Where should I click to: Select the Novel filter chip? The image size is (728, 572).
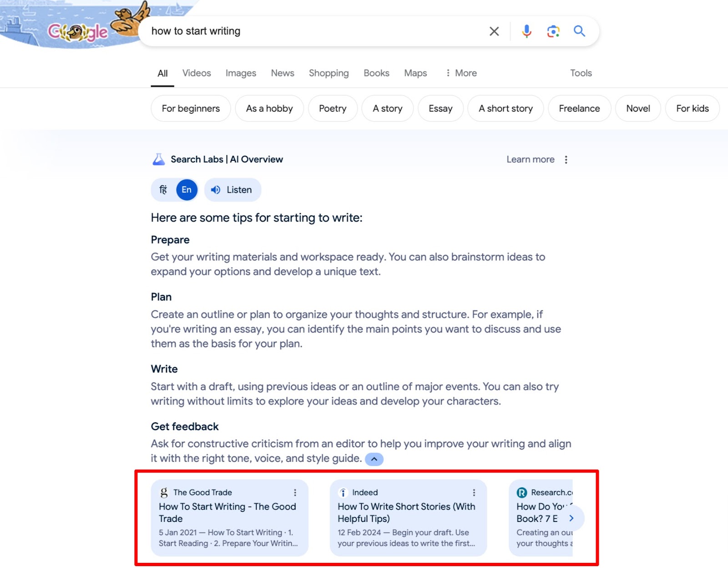tap(638, 109)
